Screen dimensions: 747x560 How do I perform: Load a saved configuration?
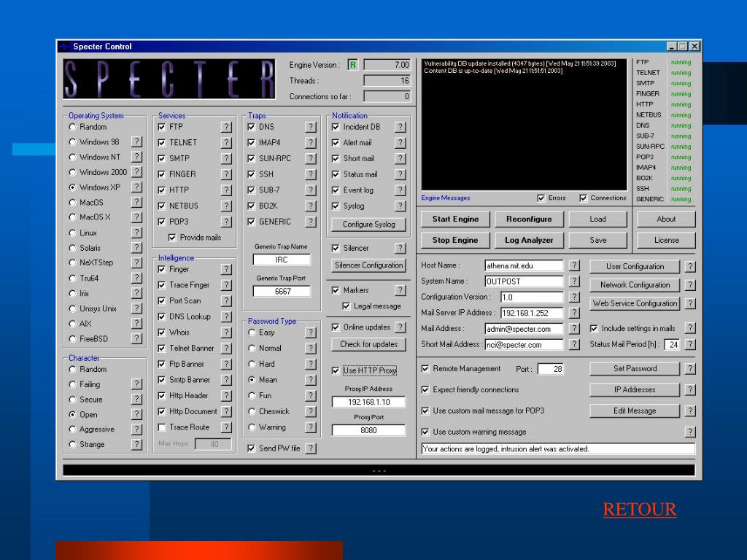[598, 219]
